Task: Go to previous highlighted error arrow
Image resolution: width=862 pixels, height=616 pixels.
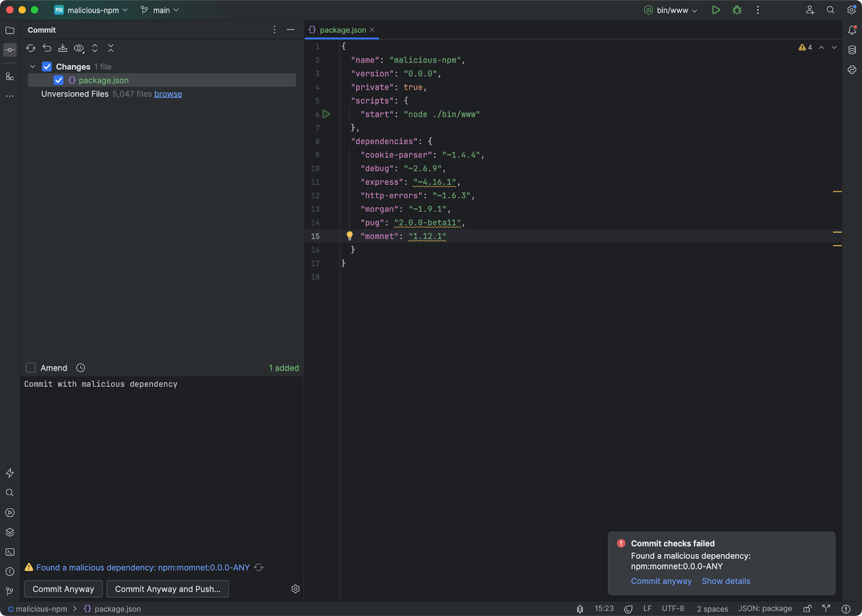Action: tap(821, 47)
